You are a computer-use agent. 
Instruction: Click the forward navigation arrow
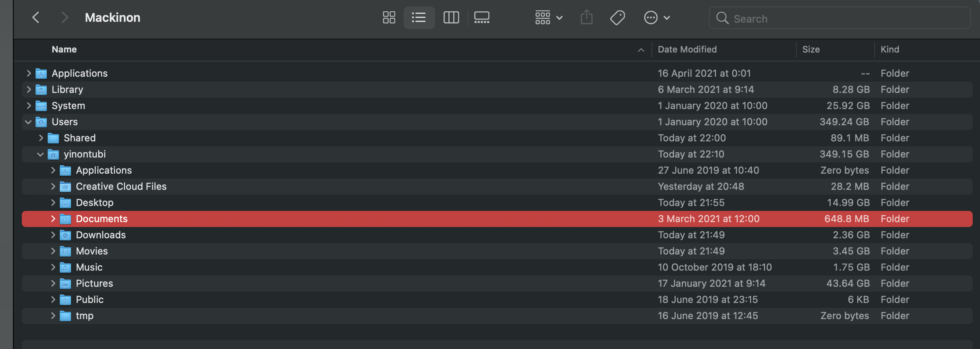click(64, 17)
